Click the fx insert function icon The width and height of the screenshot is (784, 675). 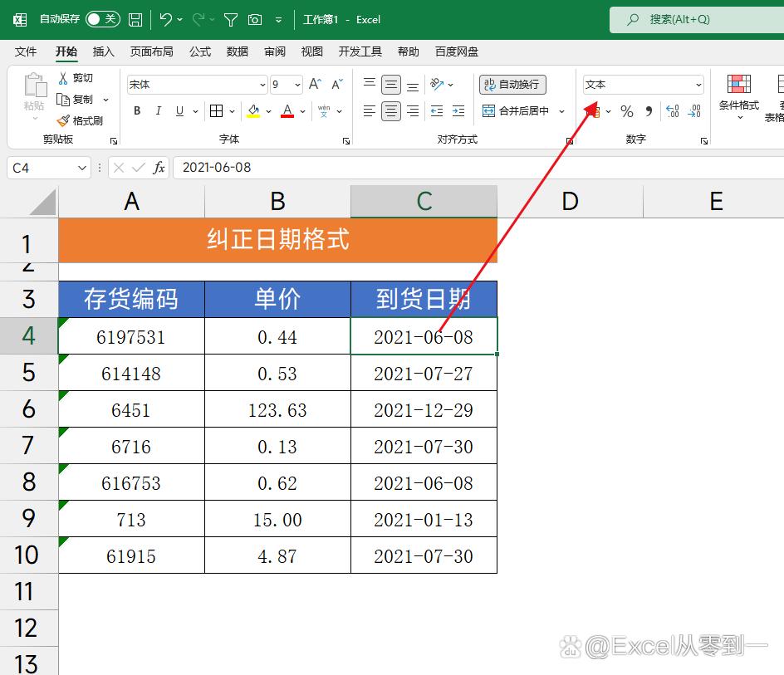pyautogui.click(x=159, y=168)
